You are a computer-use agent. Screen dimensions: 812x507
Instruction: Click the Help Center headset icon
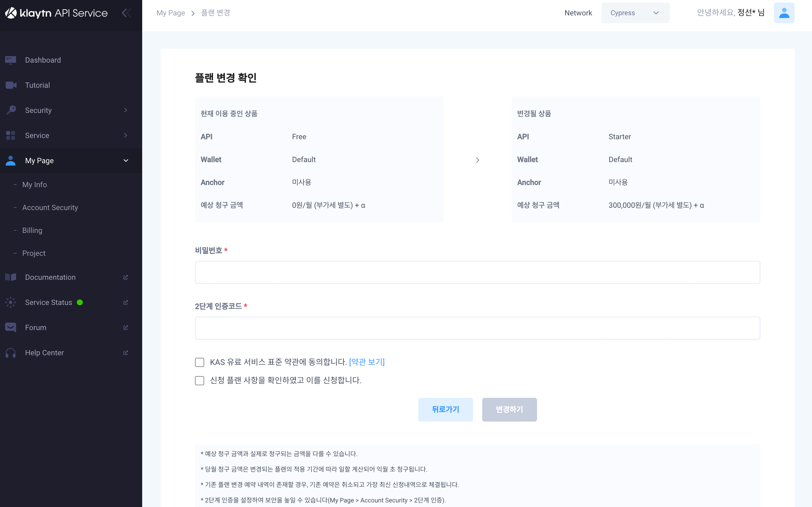(11, 353)
